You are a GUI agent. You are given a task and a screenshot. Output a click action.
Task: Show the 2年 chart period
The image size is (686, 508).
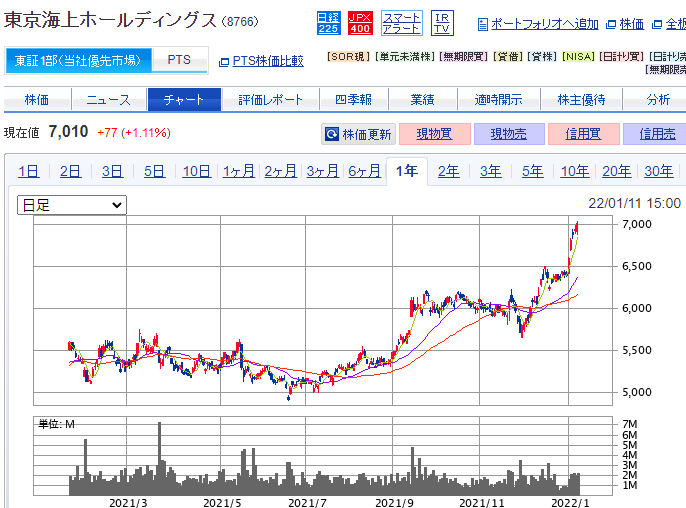click(449, 171)
